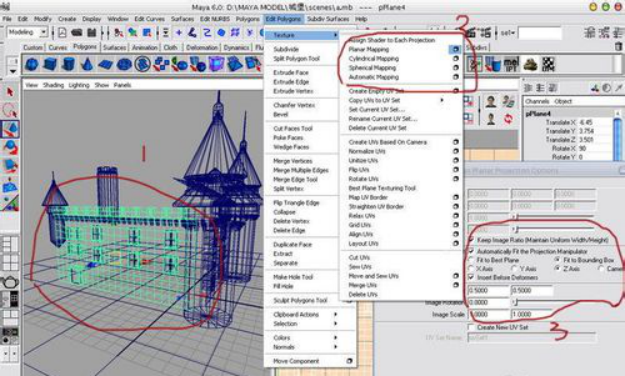Select Fit to Best Plane radio button
625x376 pixels.
click(x=471, y=260)
